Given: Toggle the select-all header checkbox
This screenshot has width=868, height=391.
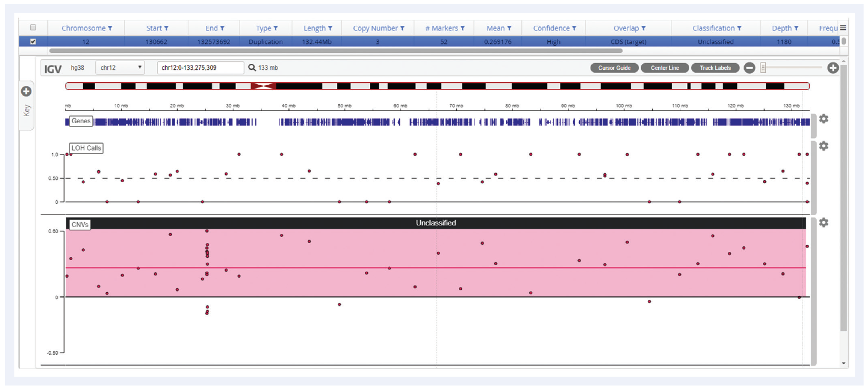Looking at the screenshot, I should [33, 27].
